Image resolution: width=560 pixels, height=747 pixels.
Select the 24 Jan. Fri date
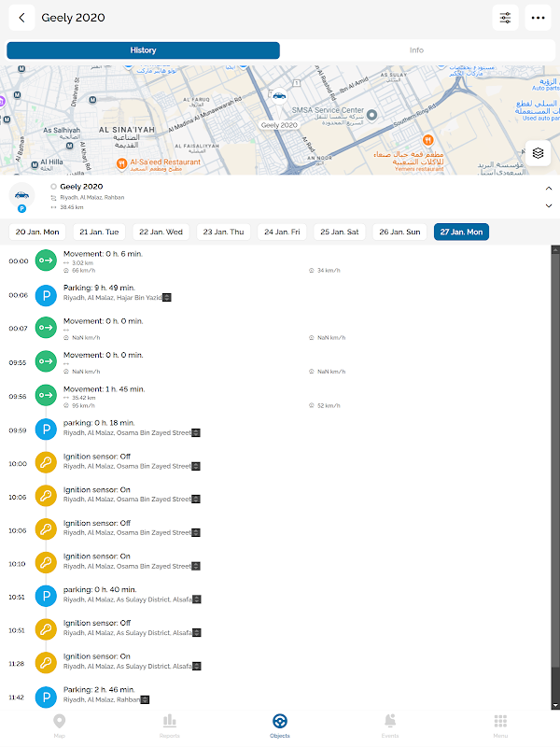tap(282, 232)
